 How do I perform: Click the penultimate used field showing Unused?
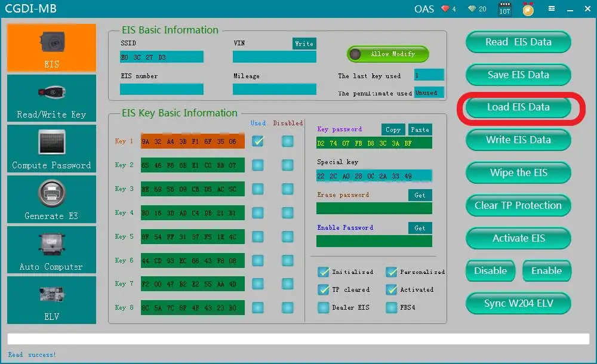pyautogui.click(x=429, y=92)
